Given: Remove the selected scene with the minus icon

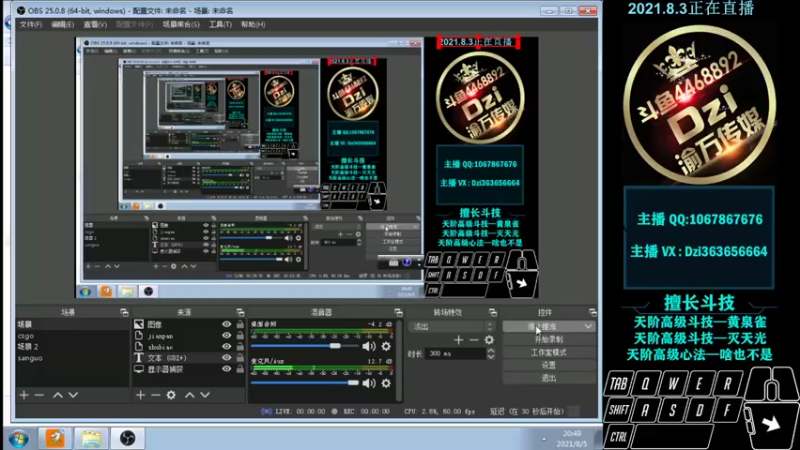Looking at the screenshot, I should click(x=39, y=395).
